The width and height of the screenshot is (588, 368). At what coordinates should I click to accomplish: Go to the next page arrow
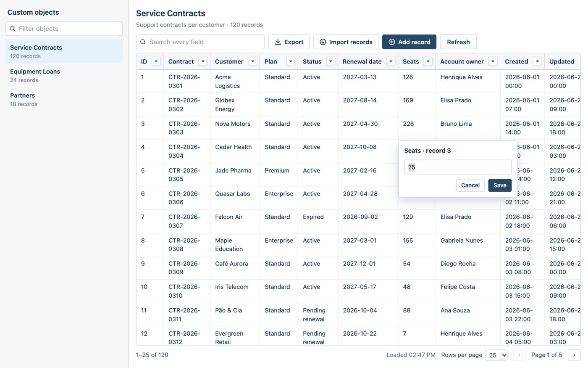[574, 355]
